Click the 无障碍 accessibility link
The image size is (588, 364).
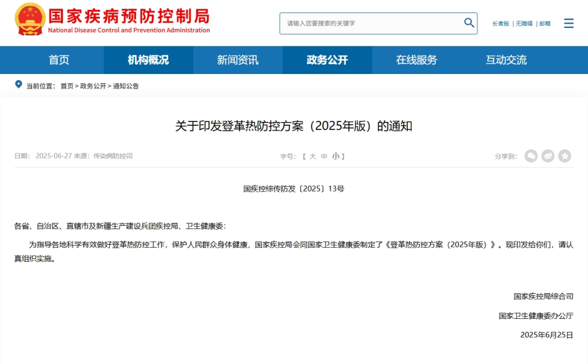tap(524, 23)
